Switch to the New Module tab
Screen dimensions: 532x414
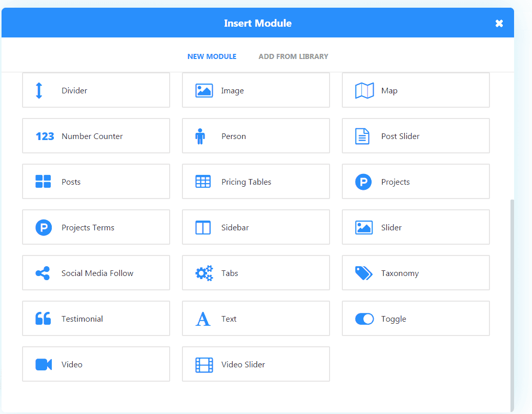[212, 56]
